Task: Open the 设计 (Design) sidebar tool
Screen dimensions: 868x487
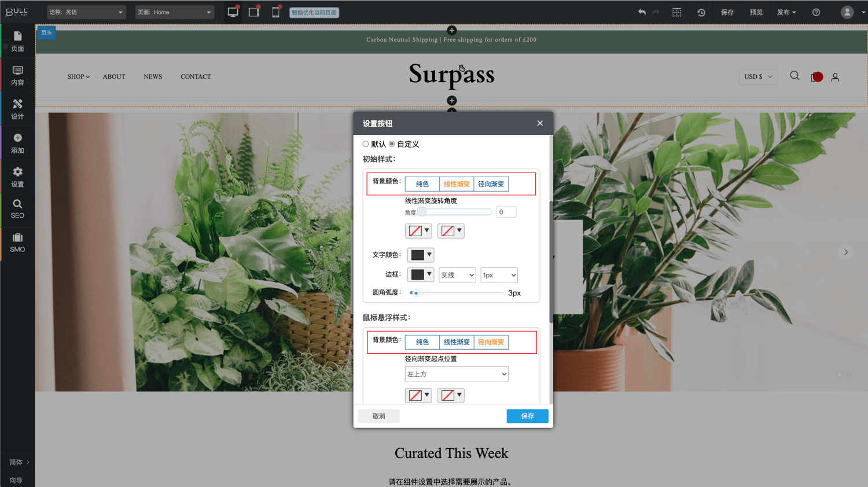Action: pyautogui.click(x=17, y=109)
